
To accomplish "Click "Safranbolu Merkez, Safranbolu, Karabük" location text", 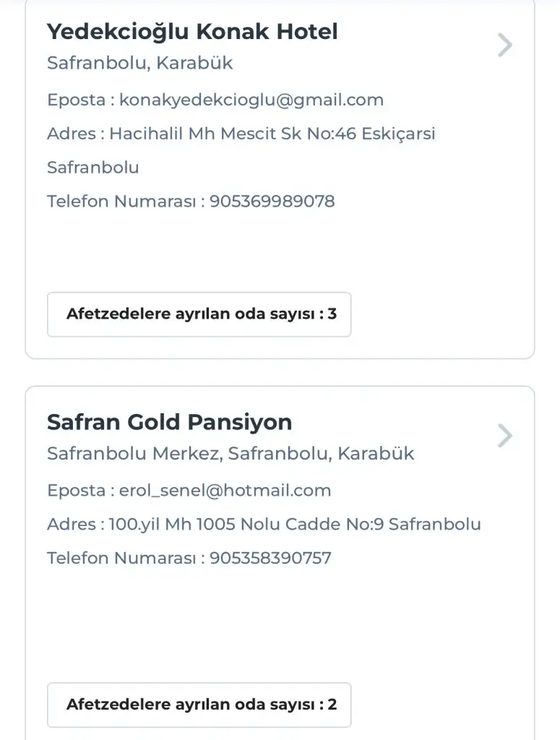I will tap(231, 454).
